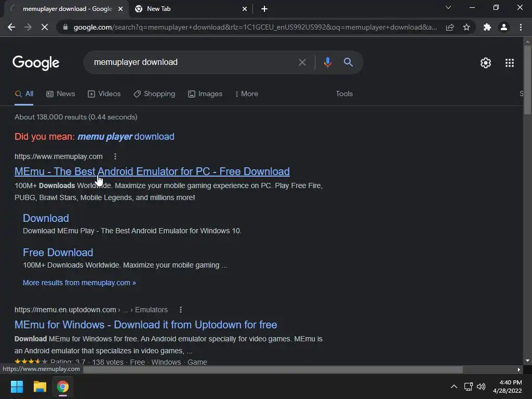Viewport: 532px width, 399px height.
Task: Switch to Videos results
Action: point(104,94)
